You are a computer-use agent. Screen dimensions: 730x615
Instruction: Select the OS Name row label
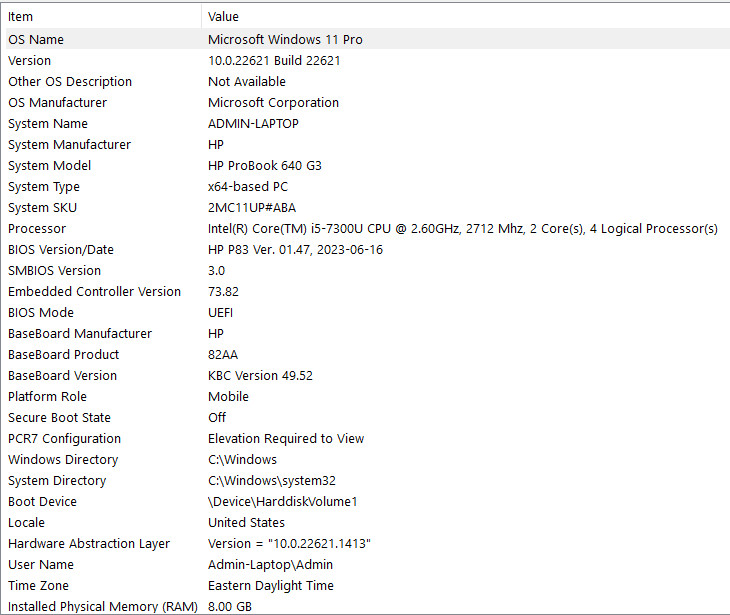(x=36, y=40)
